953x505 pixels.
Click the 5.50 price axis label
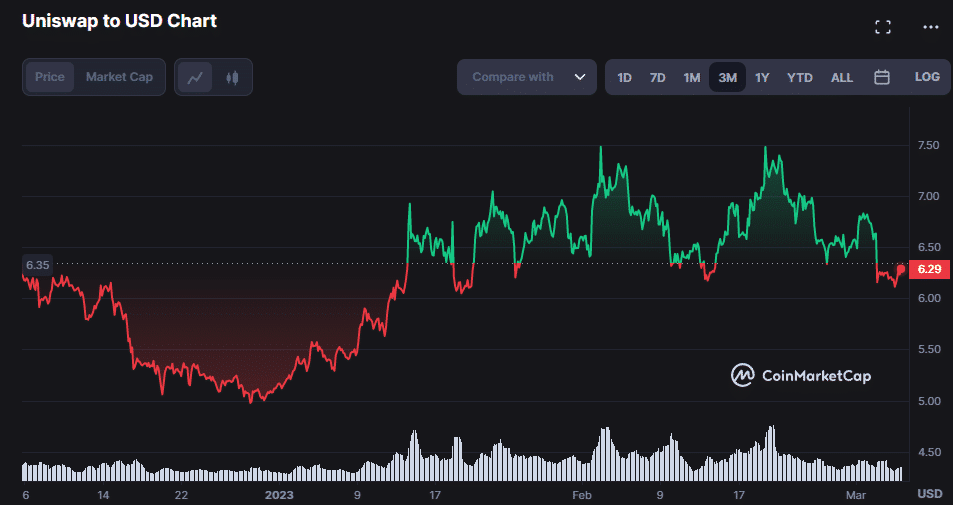coord(927,350)
